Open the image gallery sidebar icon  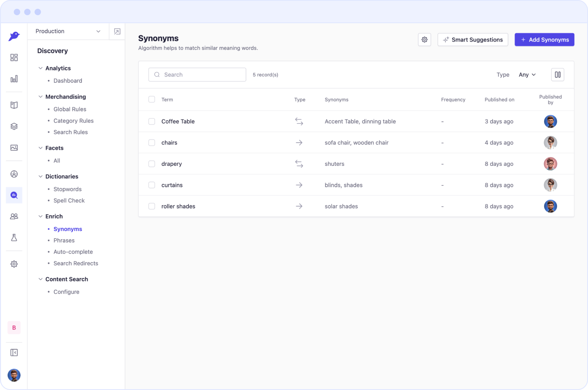[x=14, y=148]
